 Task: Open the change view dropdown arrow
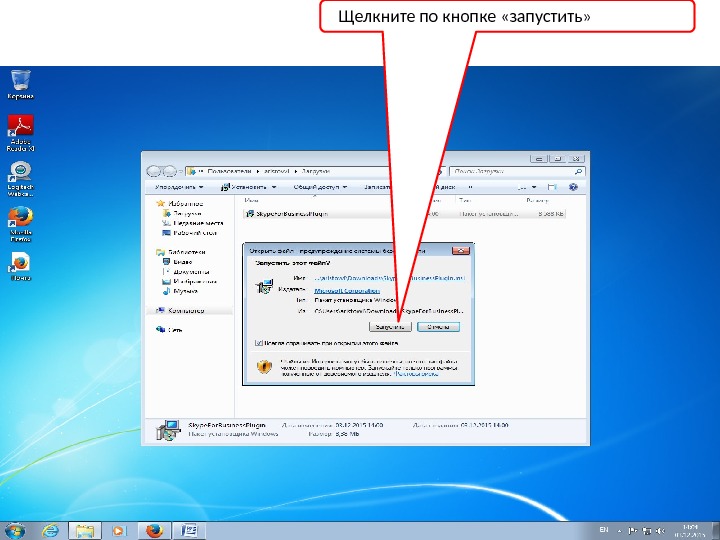(x=534, y=187)
